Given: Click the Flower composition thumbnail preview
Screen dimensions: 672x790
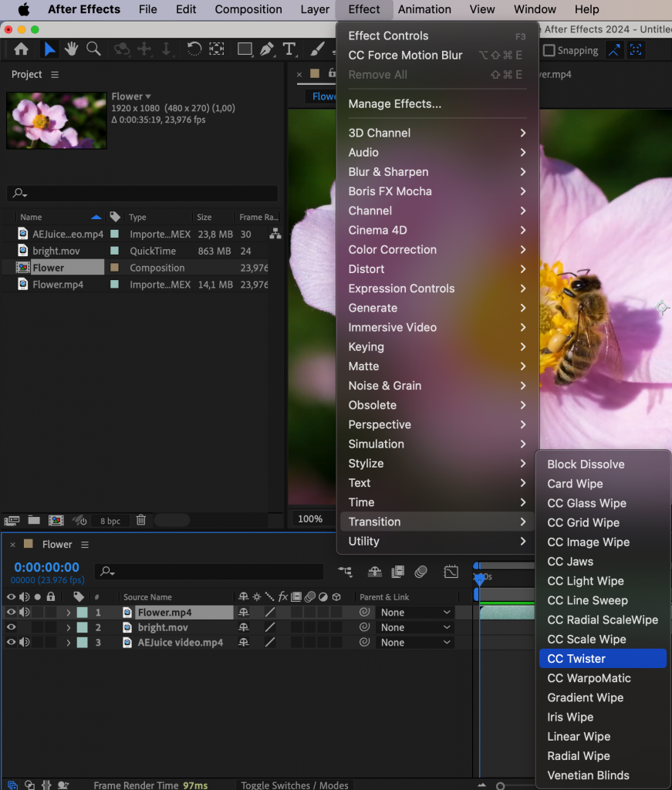Looking at the screenshot, I should tap(56, 120).
